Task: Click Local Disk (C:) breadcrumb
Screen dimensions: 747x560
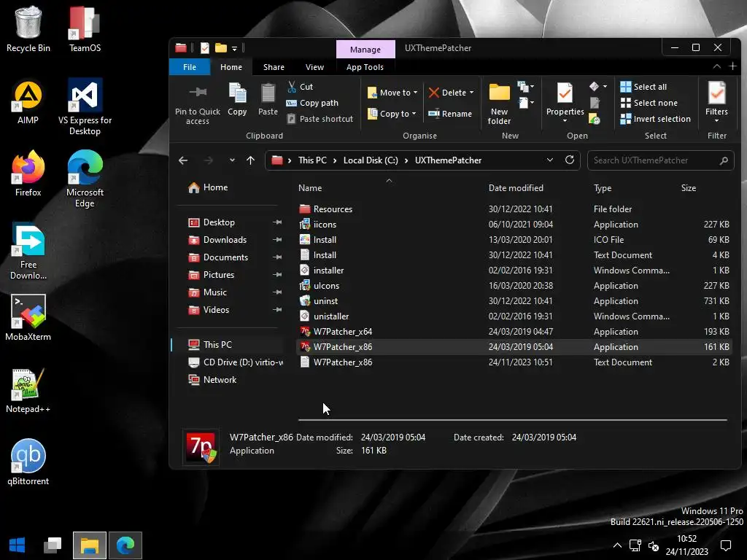Action: click(x=371, y=160)
